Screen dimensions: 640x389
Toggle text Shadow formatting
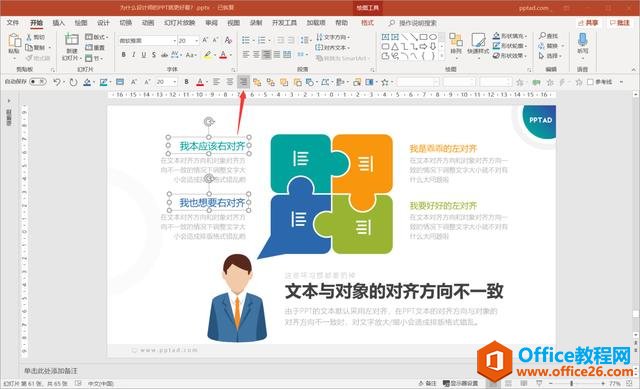coord(154,55)
